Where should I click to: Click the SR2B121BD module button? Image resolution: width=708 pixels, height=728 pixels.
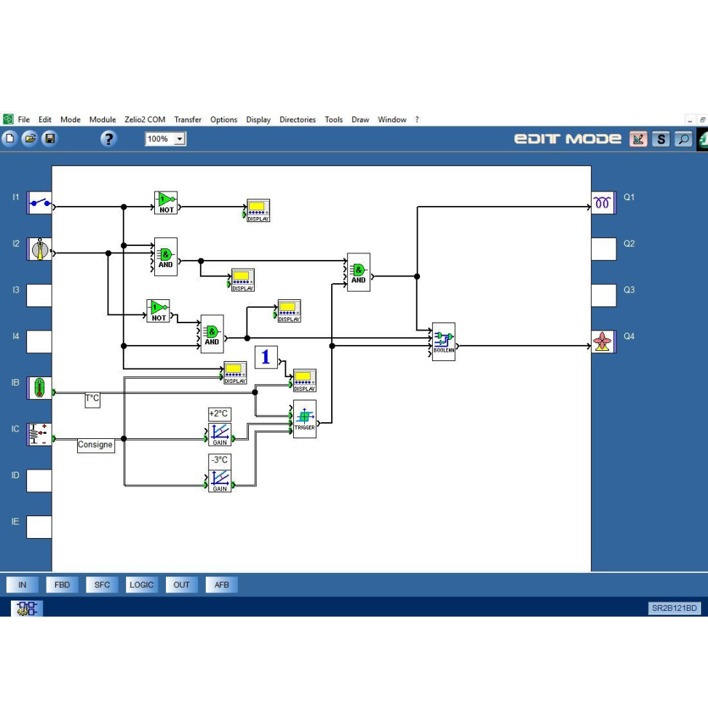(x=674, y=608)
